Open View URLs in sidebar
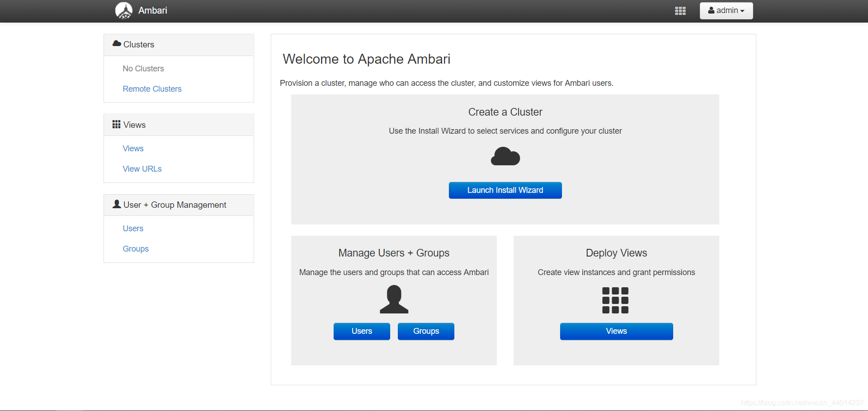868x411 pixels. point(142,169)
